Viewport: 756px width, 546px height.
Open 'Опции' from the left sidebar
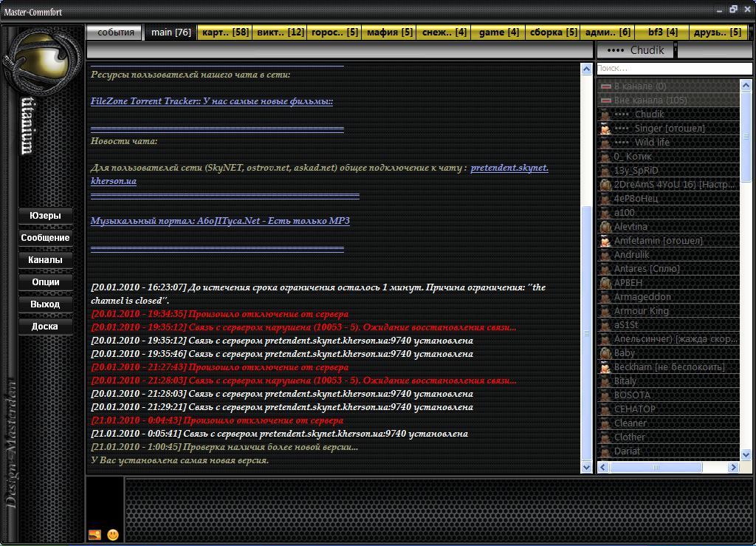click(45, 282)
